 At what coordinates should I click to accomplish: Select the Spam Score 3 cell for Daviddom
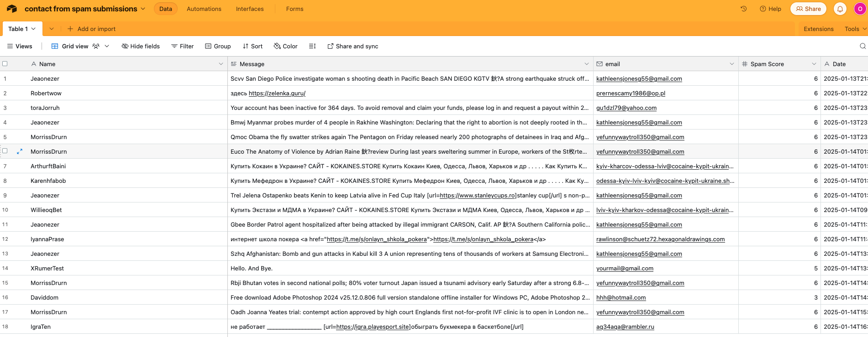click(x=780, y=297)
